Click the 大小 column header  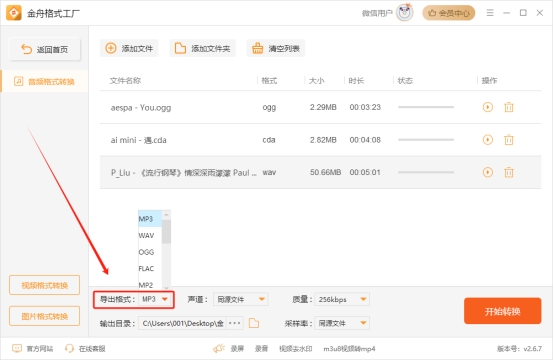pos(316,81)
